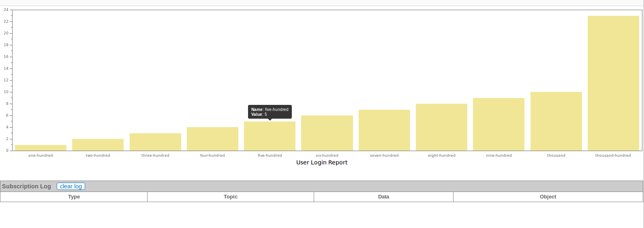644x228 pixels.
Task: Click the Object column header
Action: click(x=548, y=197)
